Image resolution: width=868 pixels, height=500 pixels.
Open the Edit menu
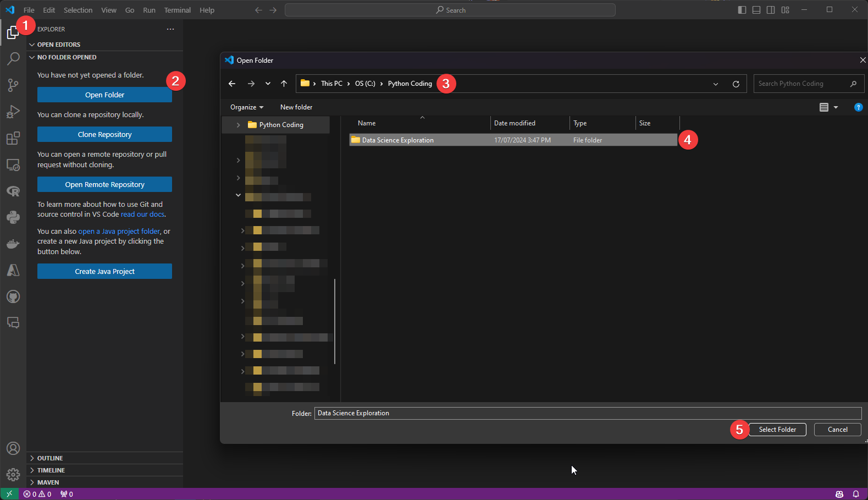[49, 10]
